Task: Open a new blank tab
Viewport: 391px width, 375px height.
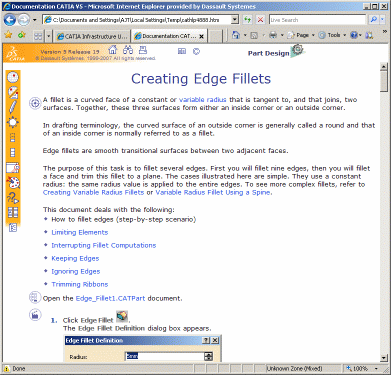Action: point(215,36)
